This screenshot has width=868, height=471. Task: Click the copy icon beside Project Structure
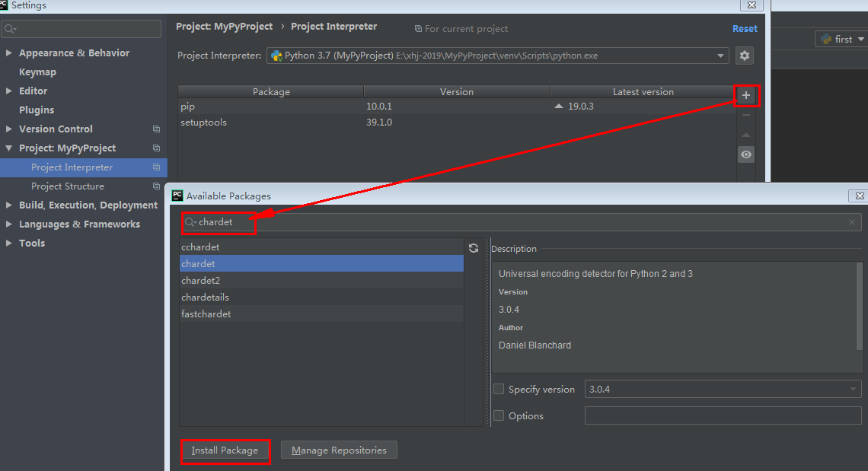(156, 186)
